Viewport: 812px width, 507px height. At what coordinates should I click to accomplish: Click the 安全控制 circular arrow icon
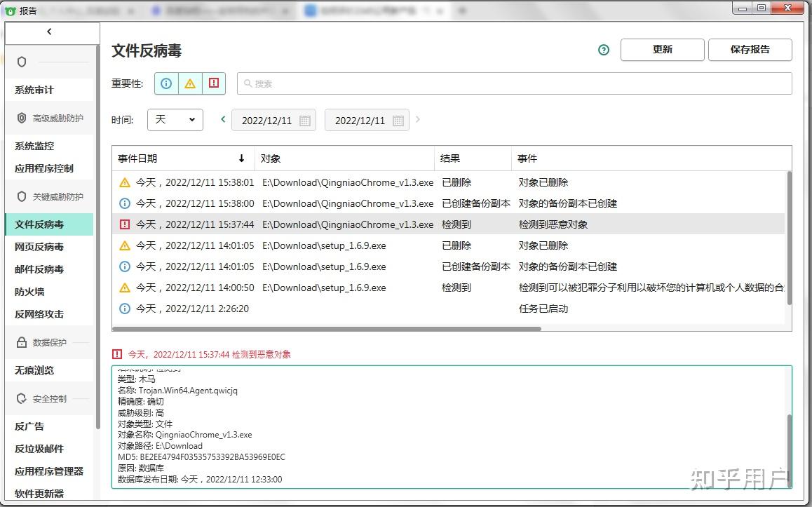coord(22,398)
